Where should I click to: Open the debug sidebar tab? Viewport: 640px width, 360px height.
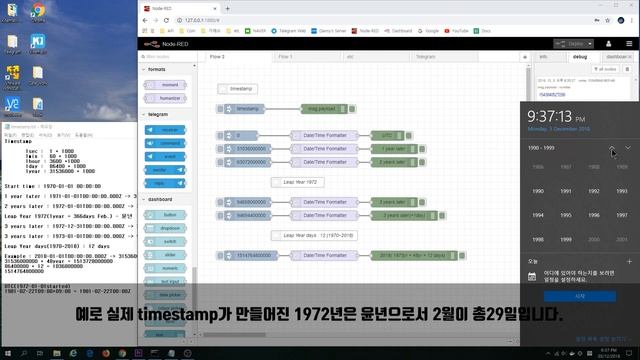click(x=583, y=57)
